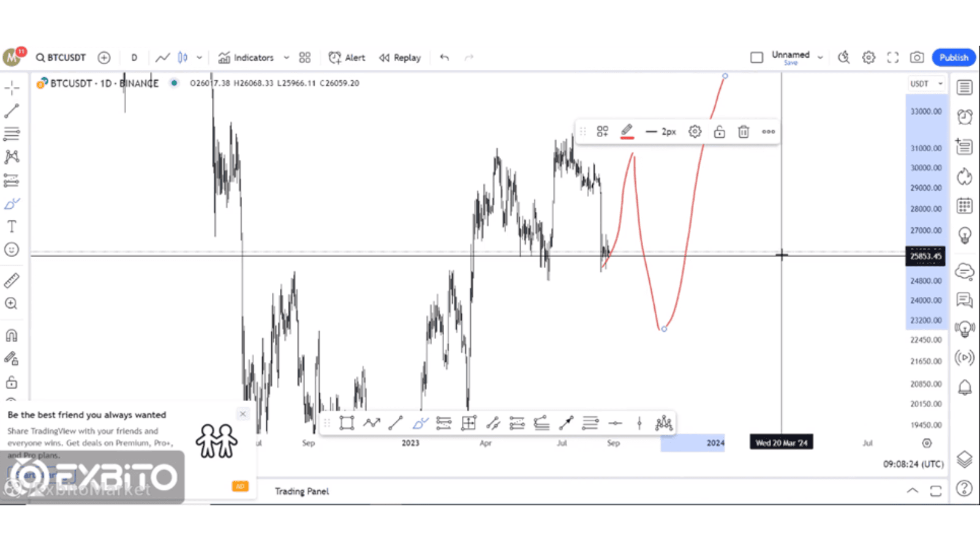Image resolution: width=980 pixels, height=551 pixels.
Task: Select the brush drawing tool in sidebar
Action: pyautogui.click(x=12, y=203)
